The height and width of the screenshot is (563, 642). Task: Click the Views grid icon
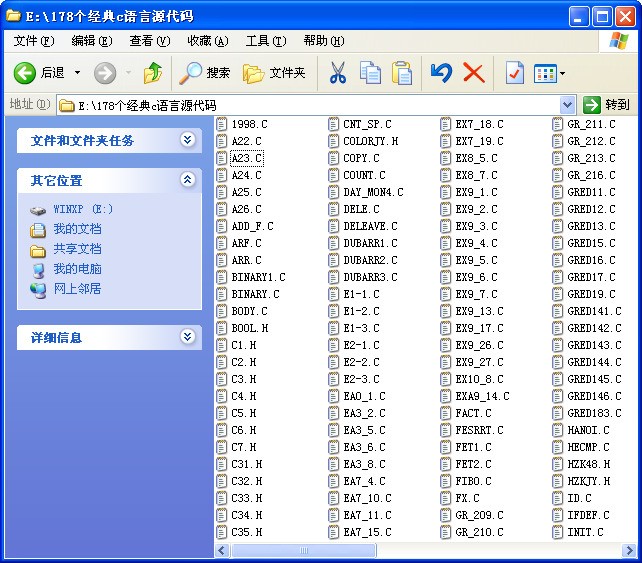click(x=545, y=74)
